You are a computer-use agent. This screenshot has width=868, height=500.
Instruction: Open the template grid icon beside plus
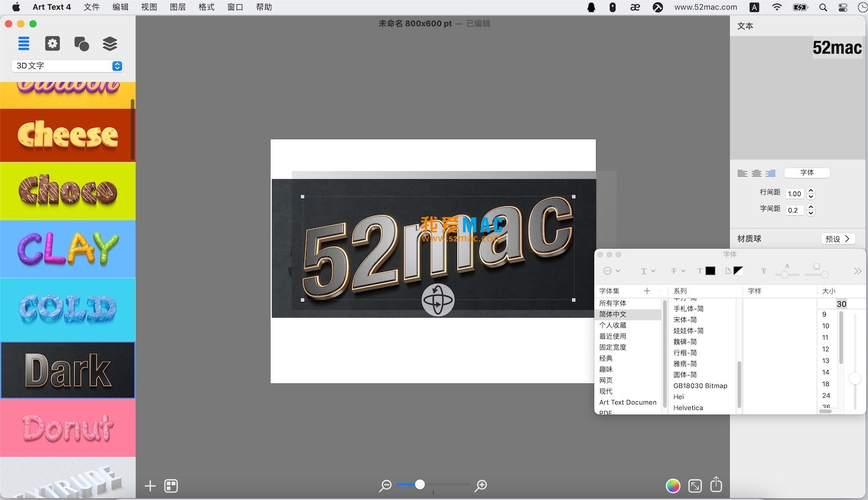tap(171, 486)
